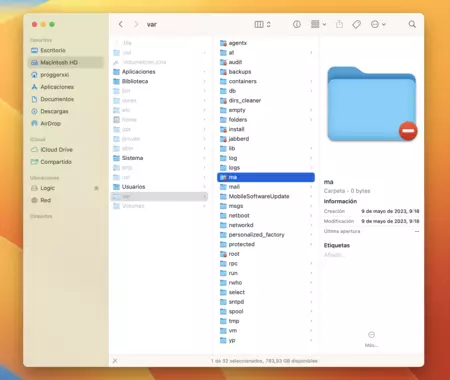Open proggerxxi home in the sidebar
This screenshot has height=380, width=450.
(66, 75)
